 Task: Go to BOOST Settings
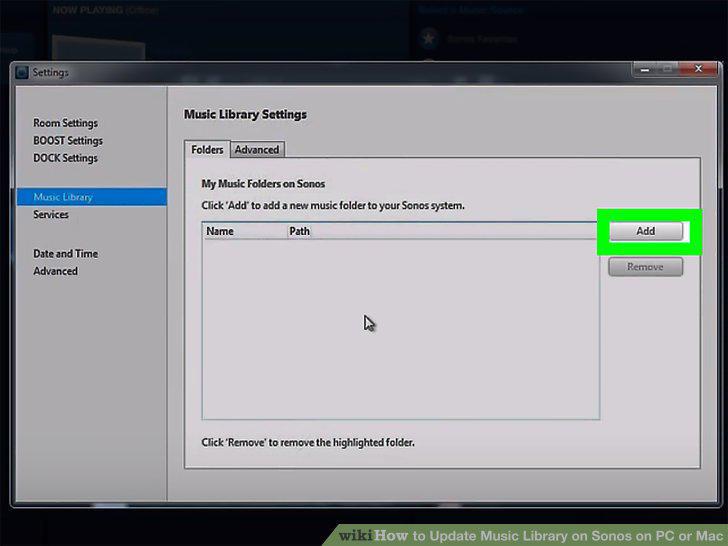coord(68,141)
